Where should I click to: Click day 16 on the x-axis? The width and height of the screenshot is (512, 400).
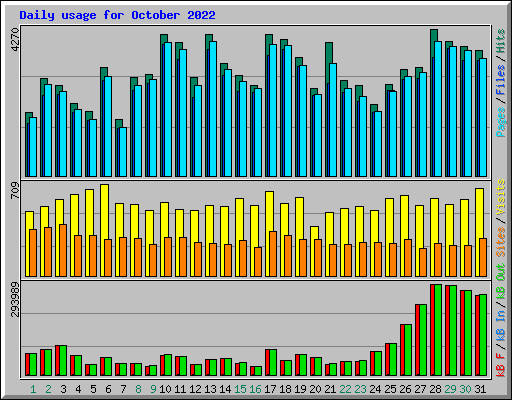pos(255,389)
